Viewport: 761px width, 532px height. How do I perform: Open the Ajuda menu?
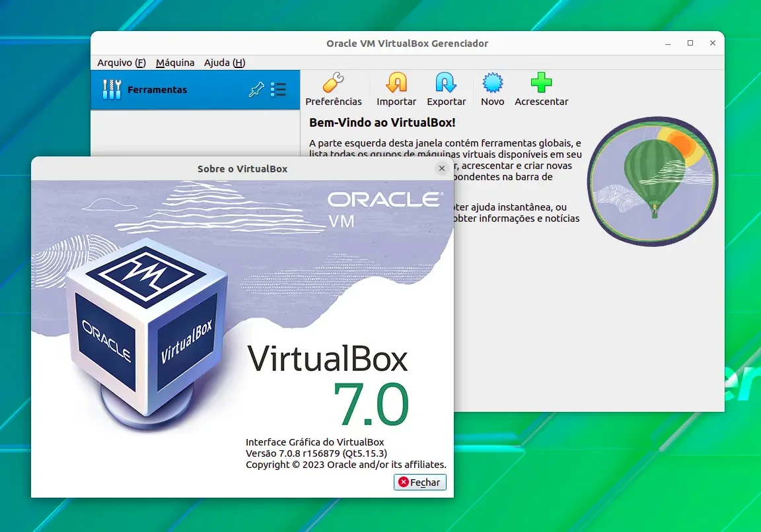(x=224, y=63)
